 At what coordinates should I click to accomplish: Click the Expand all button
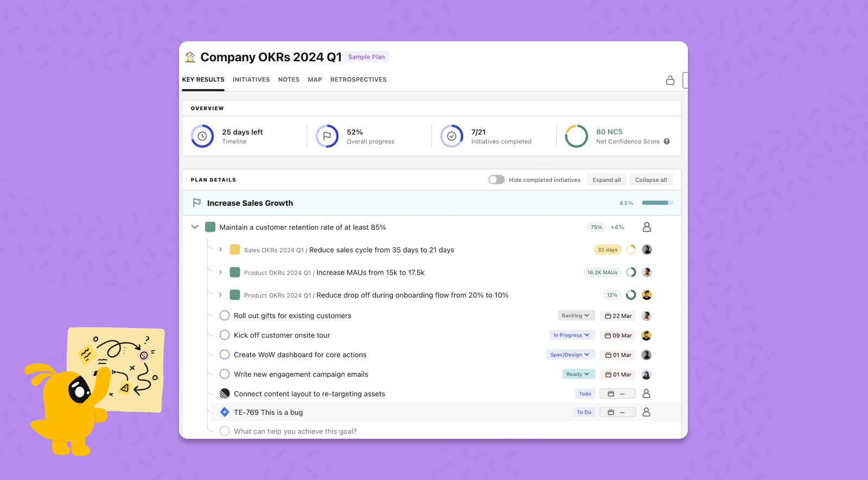(x=607, y=180)
